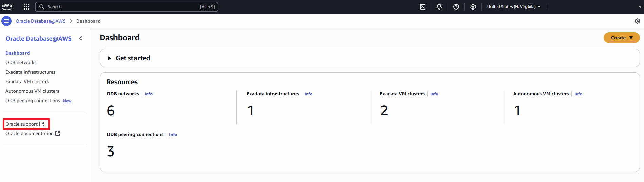Open ODB peering connections in the sidebar

33,101
